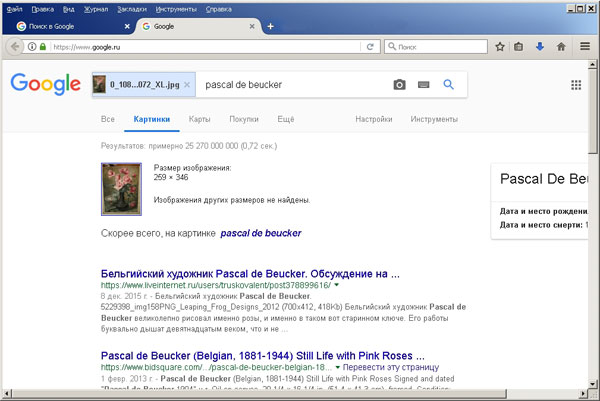Select the Все search tab
600x401 pixels.
coord(108,119)
